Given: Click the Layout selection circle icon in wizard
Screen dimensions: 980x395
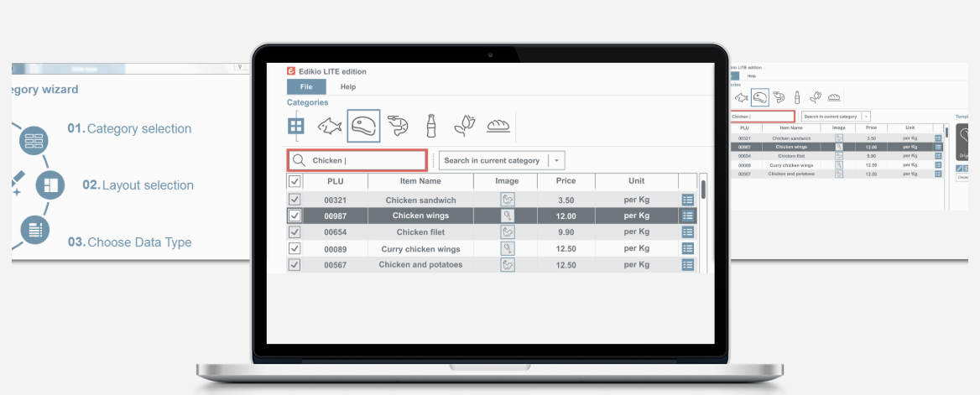Looking at the screenshot, I should click(x=49, y=185).
